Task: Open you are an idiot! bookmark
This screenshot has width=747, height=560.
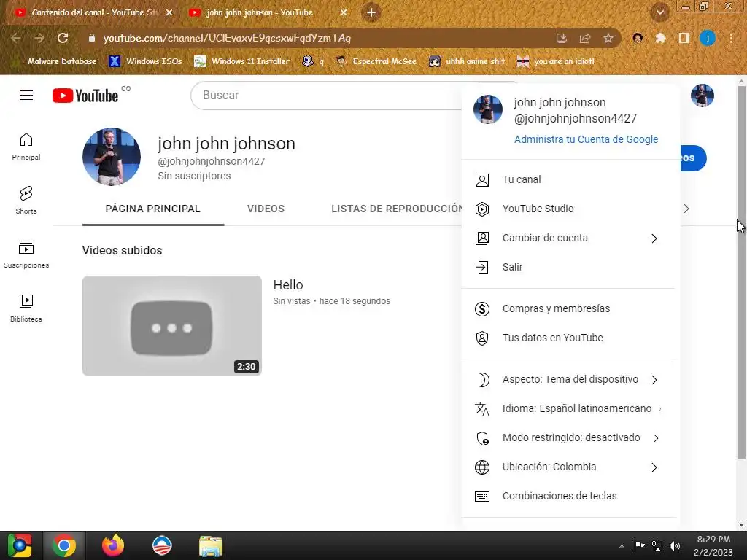Action: coord(556,61)
